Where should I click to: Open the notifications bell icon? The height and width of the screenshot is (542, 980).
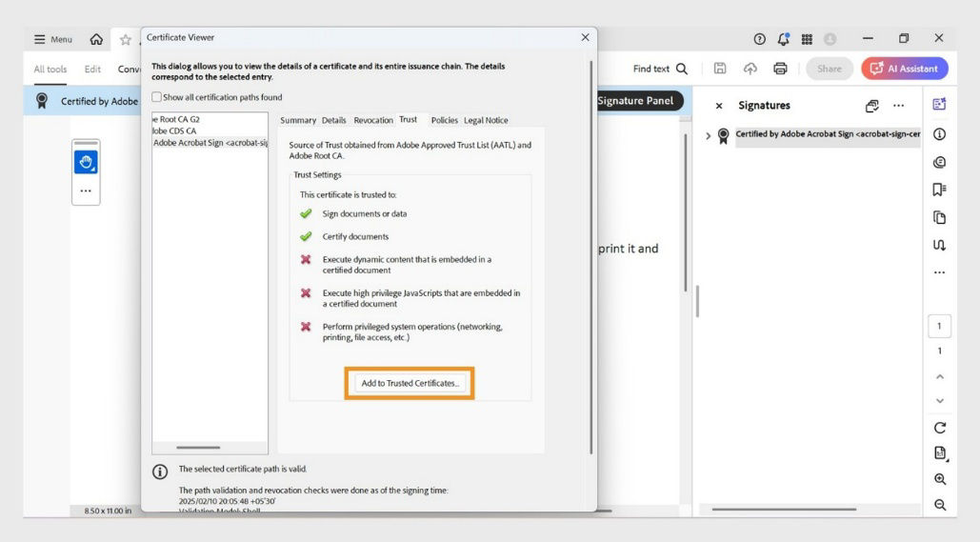click(783, 39)
